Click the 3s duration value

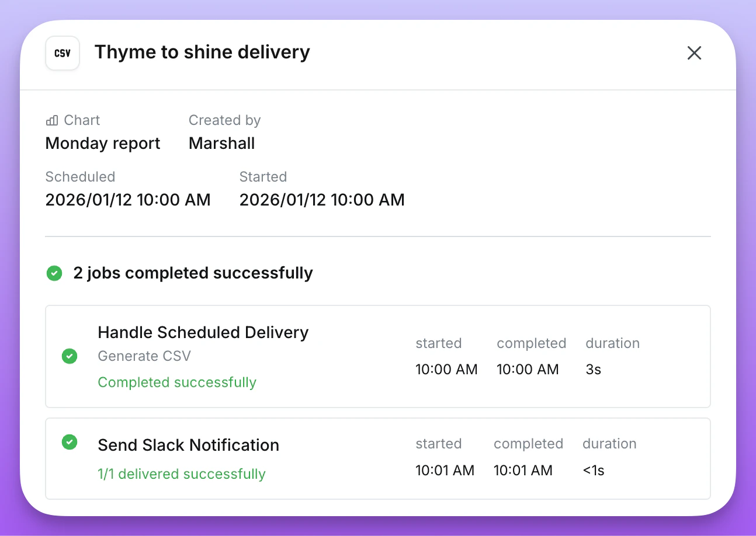593,370
